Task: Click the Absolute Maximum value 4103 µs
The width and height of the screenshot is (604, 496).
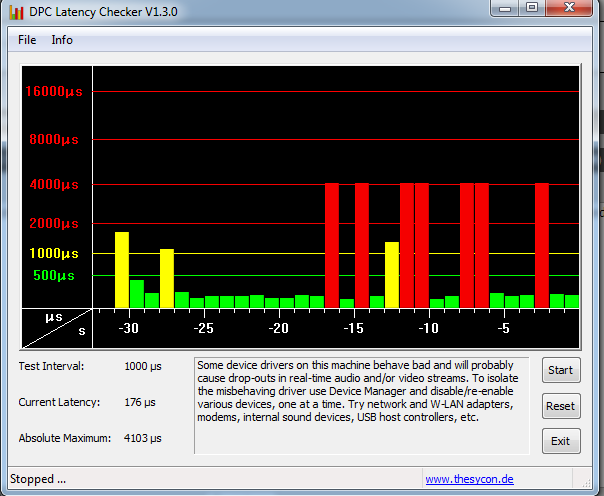Action: click(143, 438)
